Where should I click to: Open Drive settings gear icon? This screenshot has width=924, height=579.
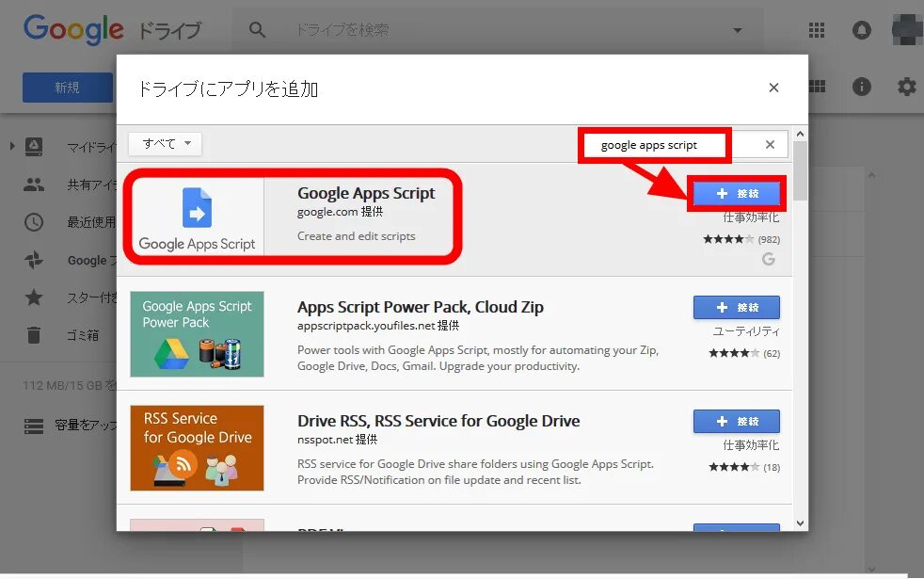click(x=907, y=87)
